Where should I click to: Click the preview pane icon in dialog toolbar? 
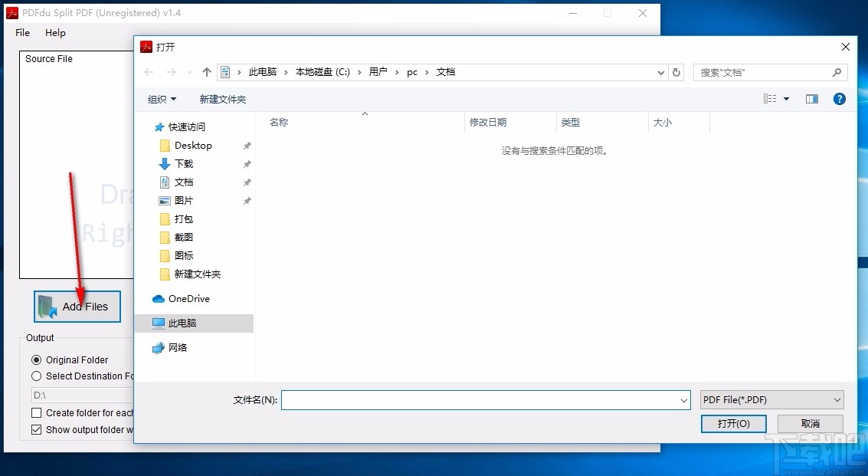[x=811, y=98]
